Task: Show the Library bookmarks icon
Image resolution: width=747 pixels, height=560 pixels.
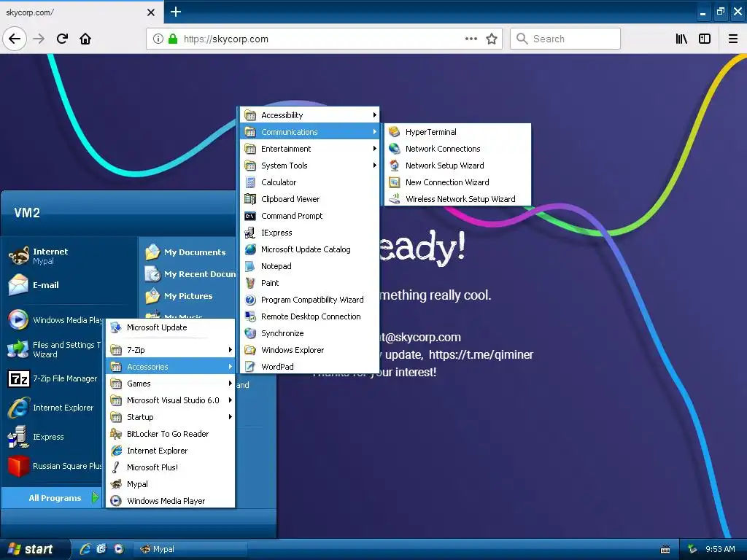Action: coord(681,39)
